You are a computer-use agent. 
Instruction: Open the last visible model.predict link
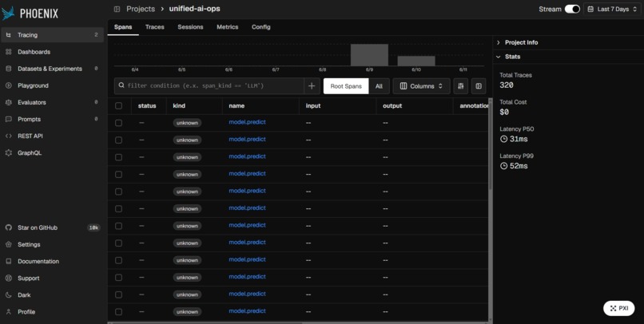tap(247, 311)
